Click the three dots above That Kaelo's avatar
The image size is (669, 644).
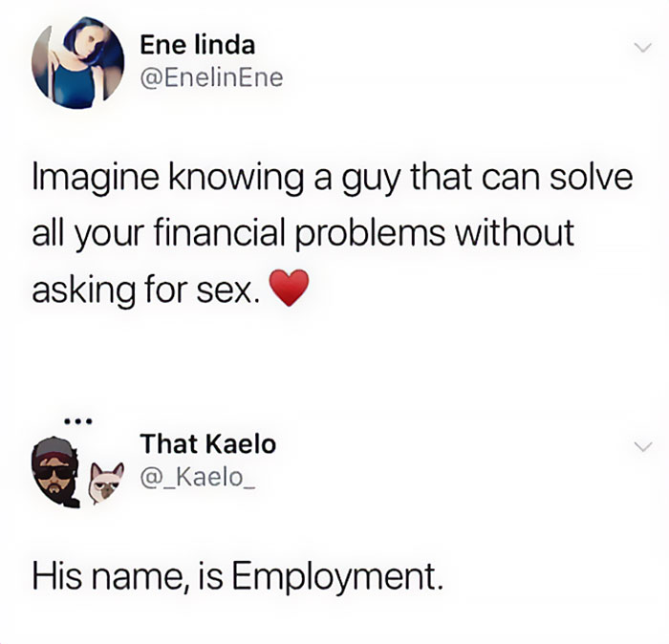click(x=77, y=421)
